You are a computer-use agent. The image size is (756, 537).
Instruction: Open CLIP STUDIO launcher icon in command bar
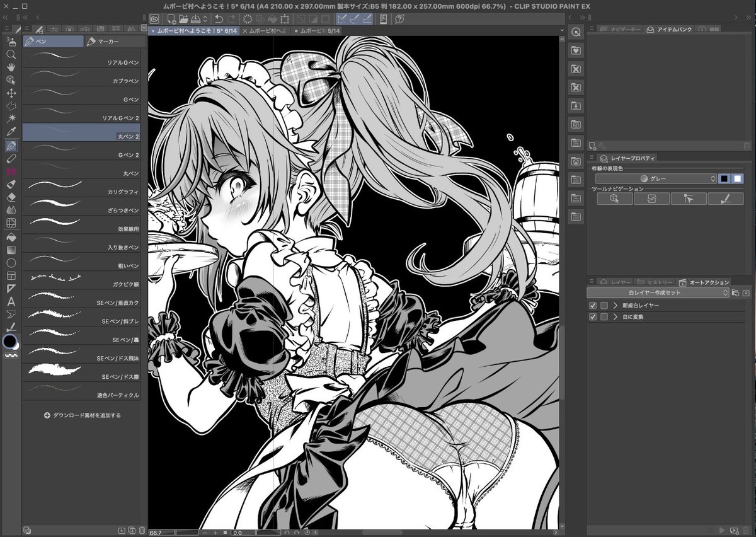coord(154,18)
